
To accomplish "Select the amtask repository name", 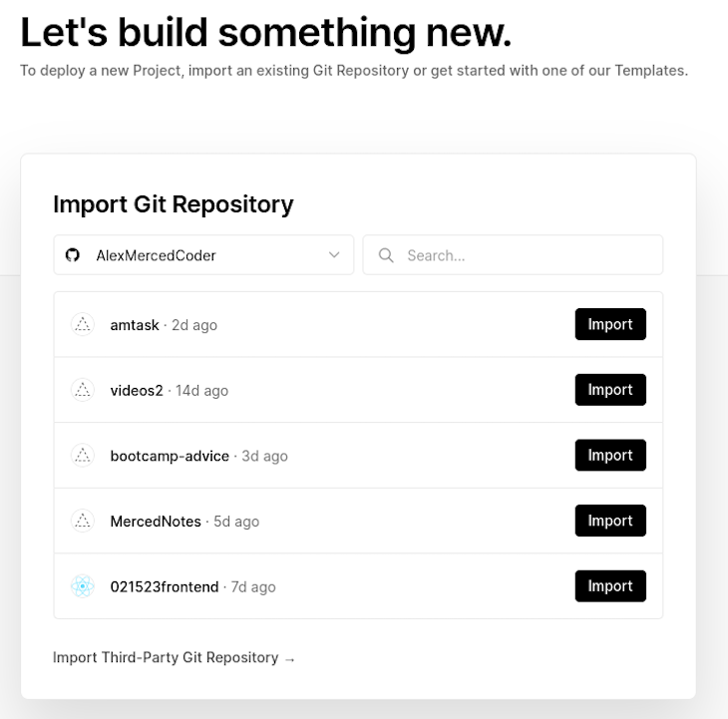I will point(135,325).
